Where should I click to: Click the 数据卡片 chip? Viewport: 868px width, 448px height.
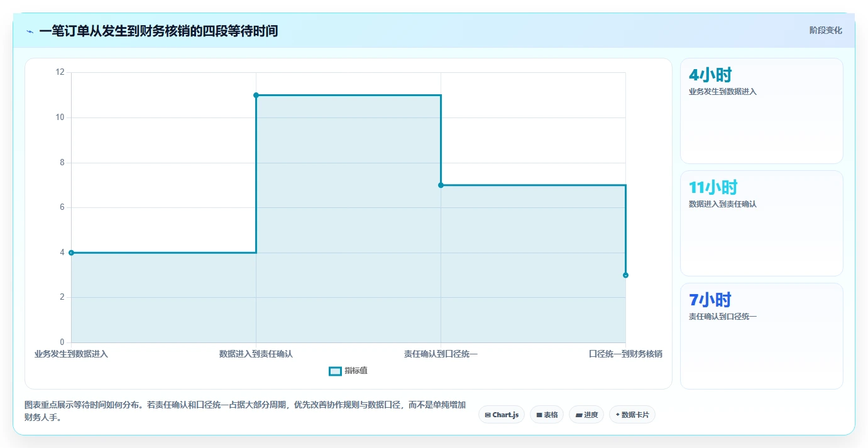coord(632,415)
